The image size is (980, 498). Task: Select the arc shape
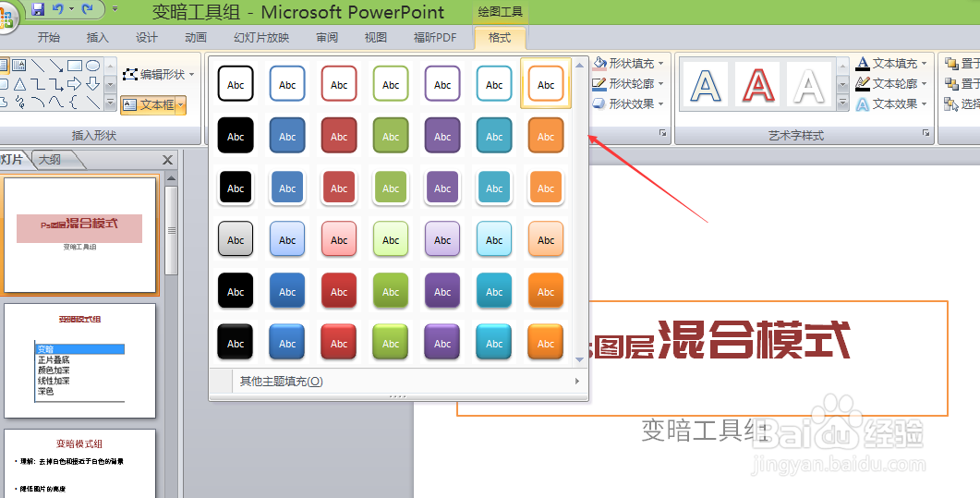tap(38, 102)
